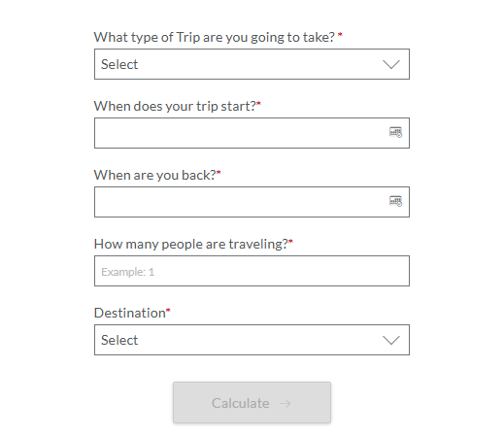The width and height of the screenshot is (504, 435).
Task: Click the Calculate button
Action: coord(252,402)
